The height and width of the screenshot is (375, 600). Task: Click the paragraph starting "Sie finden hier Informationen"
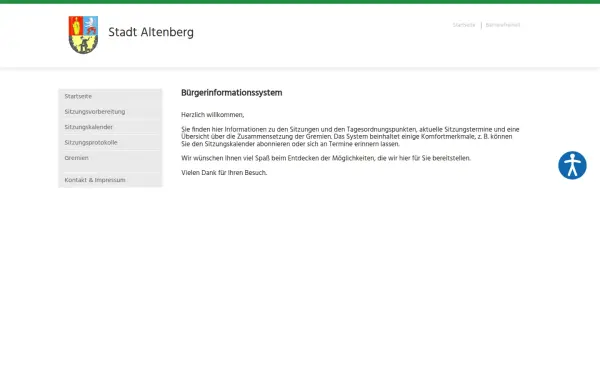coord(350,137)
